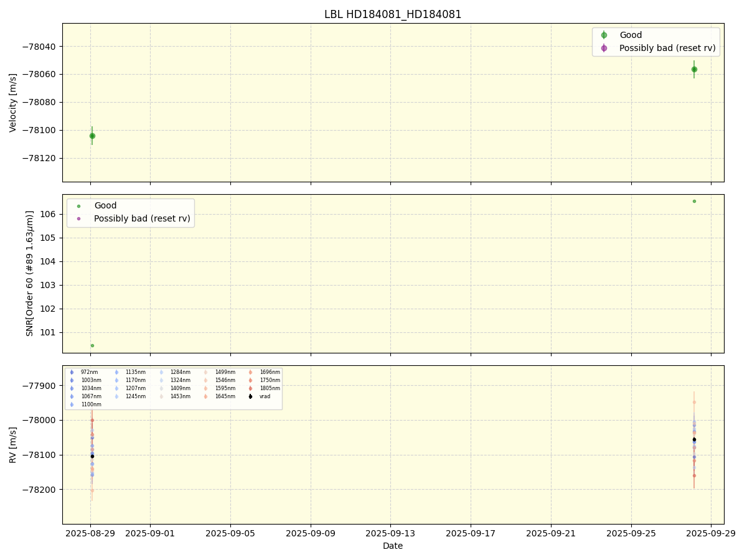This screenshot has width=747, height=560.
Task: Click the 2025-09-01 date tick label
Action: (x=150, y=533)
